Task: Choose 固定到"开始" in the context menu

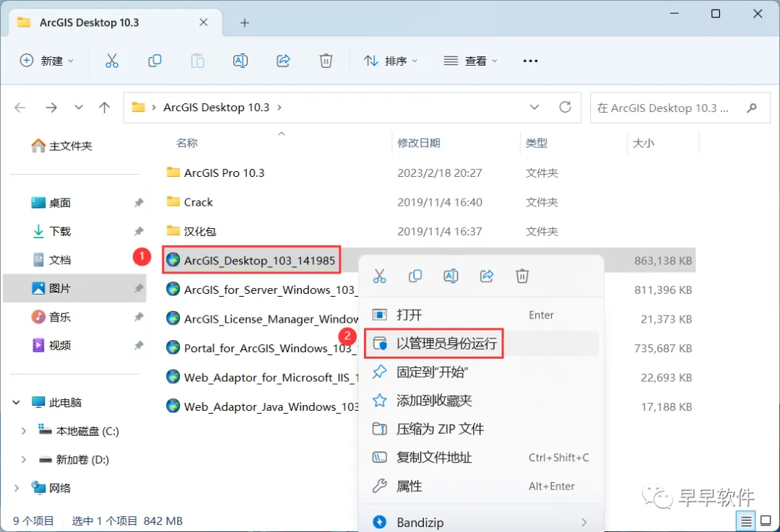Action: (481, 372)
